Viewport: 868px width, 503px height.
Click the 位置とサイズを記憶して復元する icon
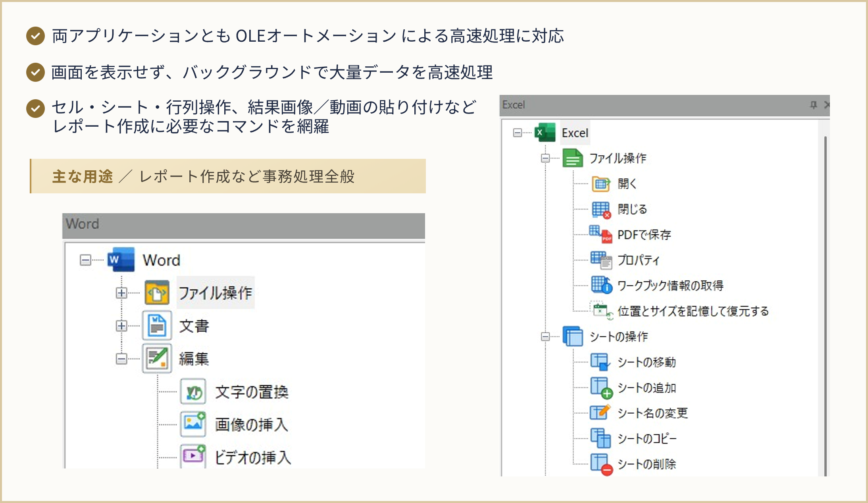602,311
